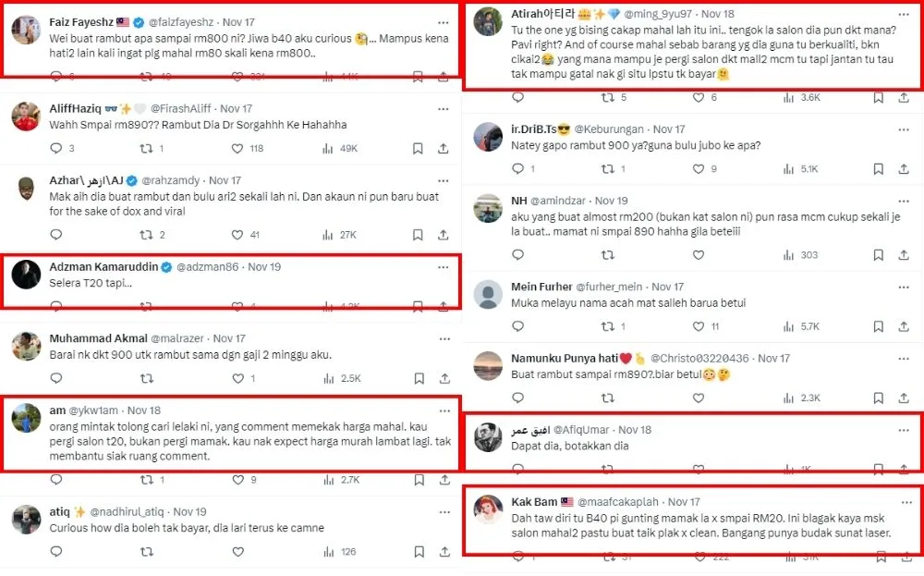Open Faiz Fayeshz's profile picture
This screenshot has width=924, height=576.
25,31
